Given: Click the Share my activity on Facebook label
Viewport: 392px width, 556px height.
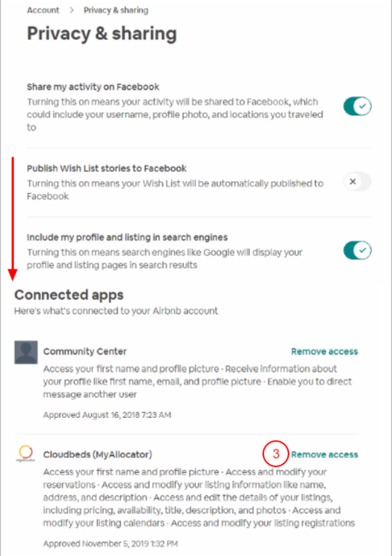Looking at the screenshot, I should [93, 87].
